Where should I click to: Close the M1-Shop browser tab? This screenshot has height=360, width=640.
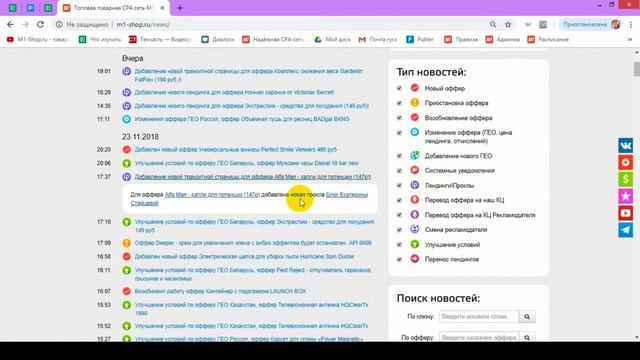(x=162, y=8)
